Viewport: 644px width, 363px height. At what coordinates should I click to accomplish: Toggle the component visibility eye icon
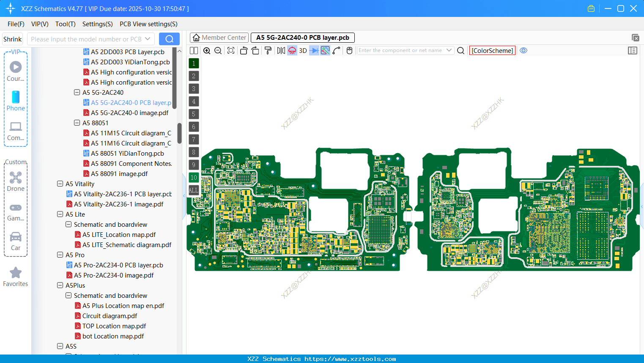tap(523, 50)
